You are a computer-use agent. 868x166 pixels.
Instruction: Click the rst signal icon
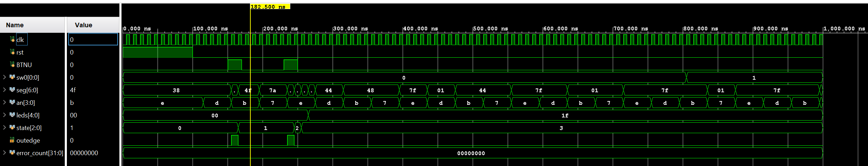click(13, 52)
